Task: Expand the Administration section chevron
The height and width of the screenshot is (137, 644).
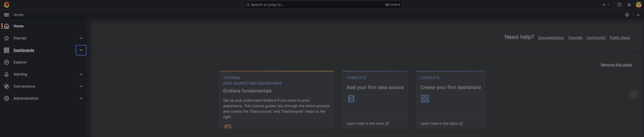Action: [81, 98]
